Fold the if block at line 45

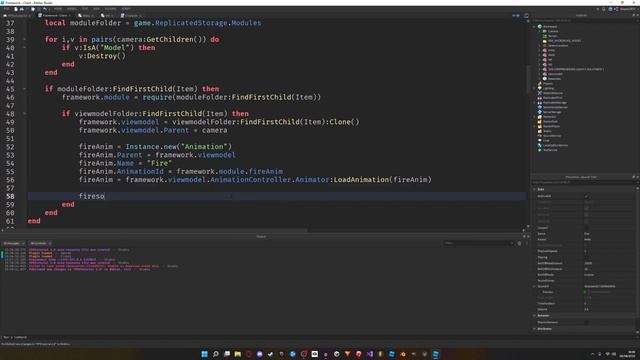click(24, 89)
